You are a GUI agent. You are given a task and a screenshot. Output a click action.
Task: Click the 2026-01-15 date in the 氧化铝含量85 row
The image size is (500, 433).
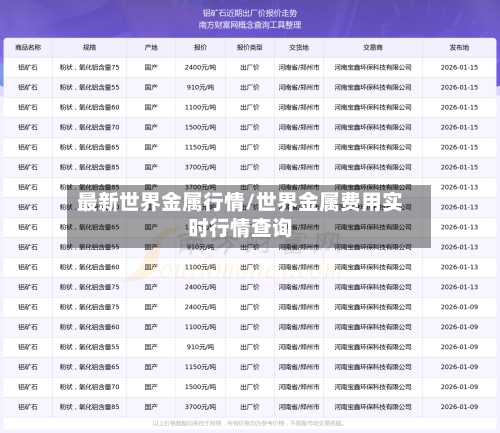pyautogui.click(x=459, y=167)
